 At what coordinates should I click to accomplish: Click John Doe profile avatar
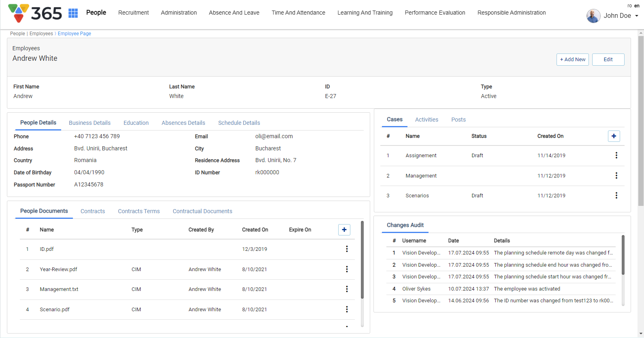[593, 16]
